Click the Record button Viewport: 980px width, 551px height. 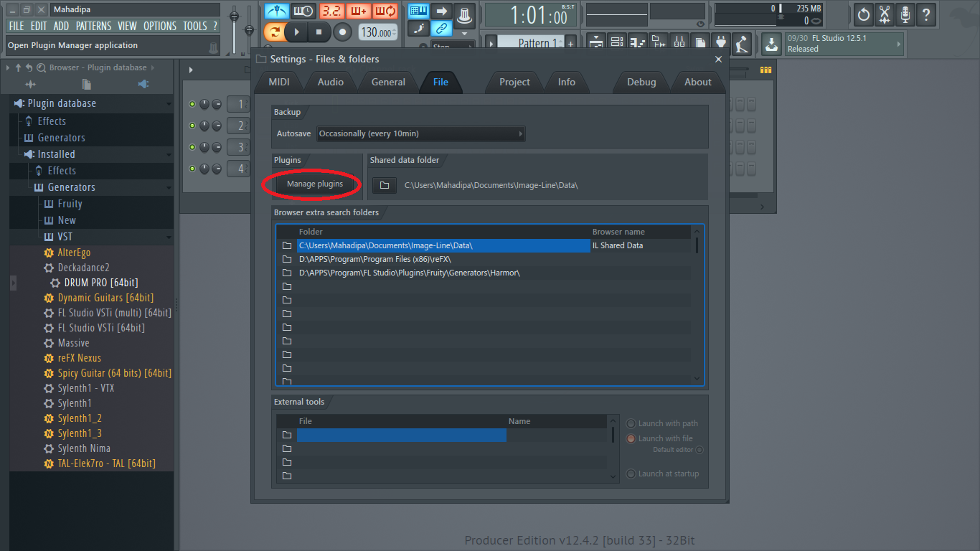342,32
